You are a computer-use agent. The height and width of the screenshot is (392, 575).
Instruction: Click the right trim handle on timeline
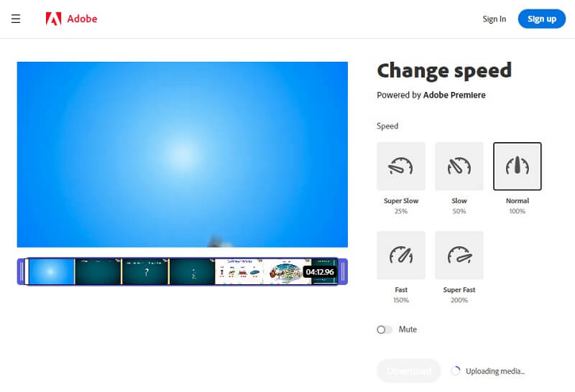tap(343, 272)
